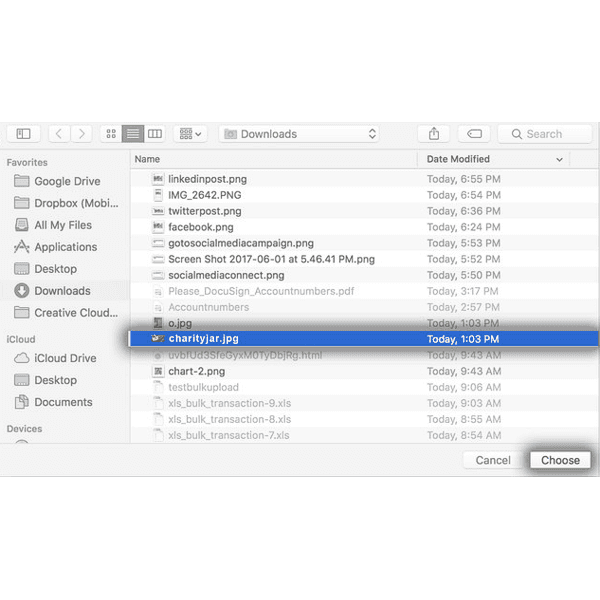Open the arrange grouping dropdown
Image resolution: width=600 pixels, height=600 pixels.
189,134
